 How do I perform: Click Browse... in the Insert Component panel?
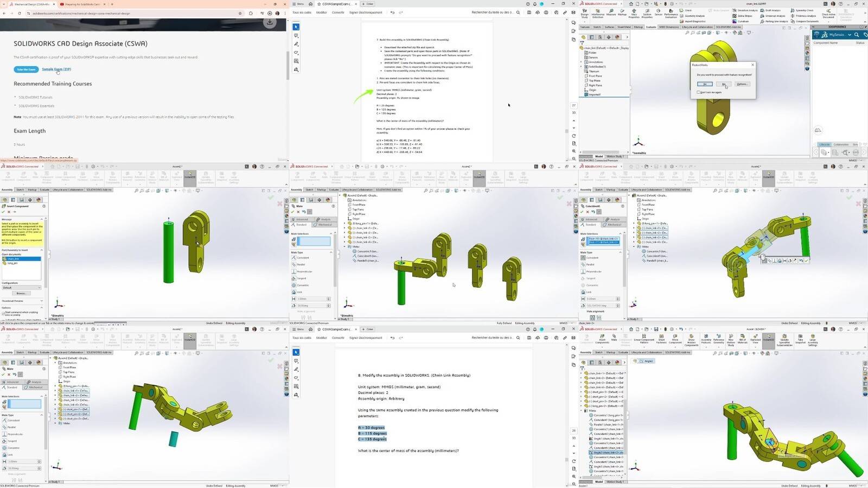tap(22, 293)
